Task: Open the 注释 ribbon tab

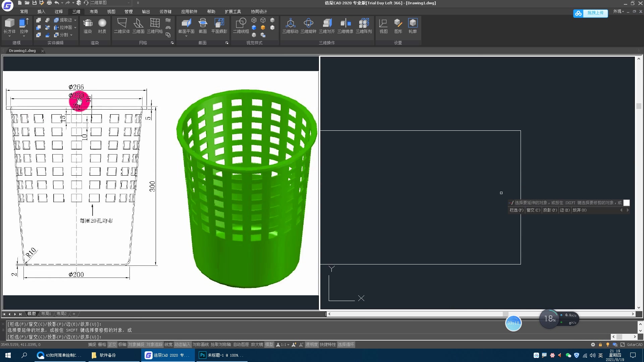Action: point(59,11)
